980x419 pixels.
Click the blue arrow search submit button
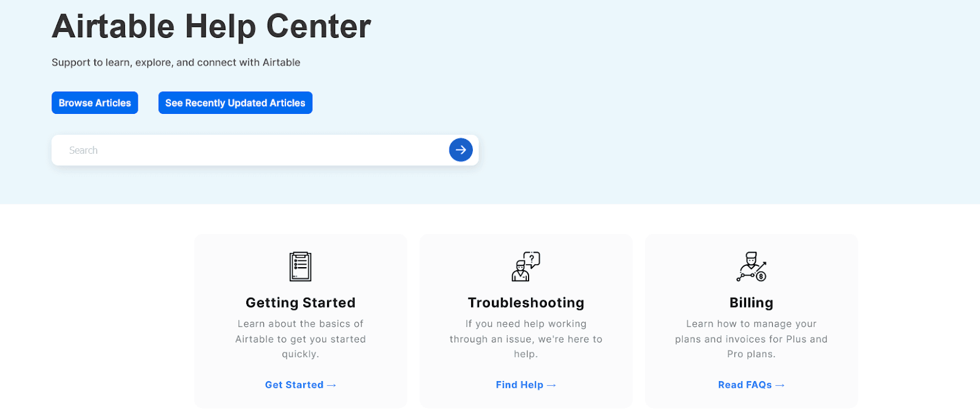[x=461, y=150]
